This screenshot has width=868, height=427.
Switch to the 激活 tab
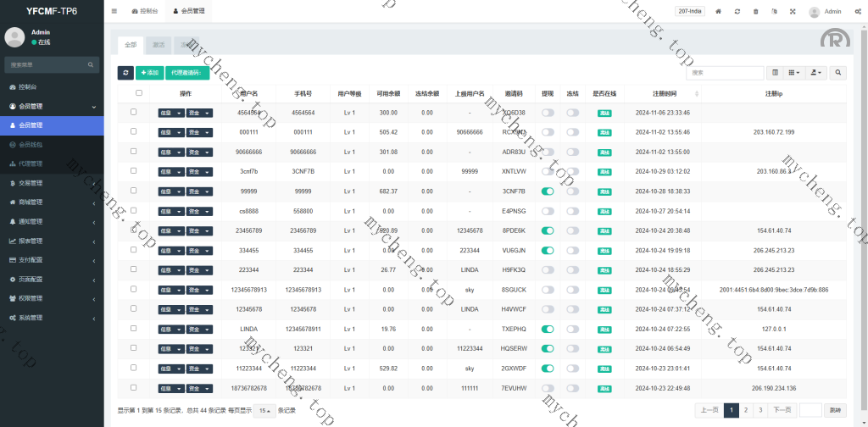point(159,44)
